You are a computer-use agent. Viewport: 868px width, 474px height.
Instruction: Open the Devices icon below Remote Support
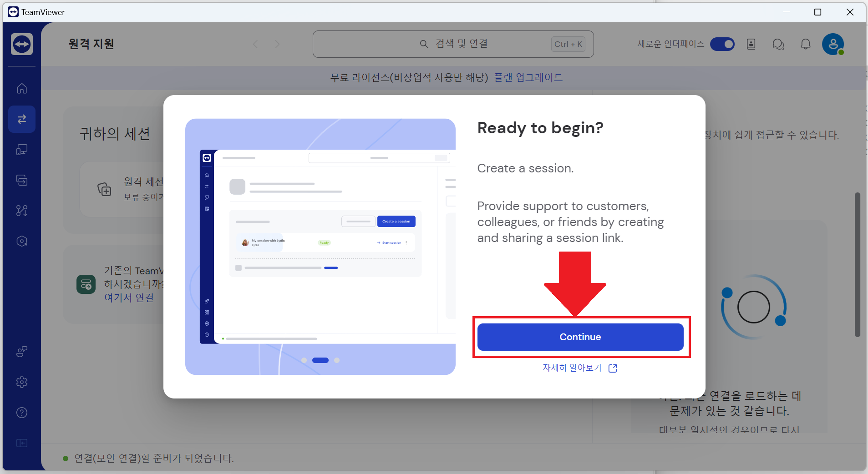coord(21,150)
